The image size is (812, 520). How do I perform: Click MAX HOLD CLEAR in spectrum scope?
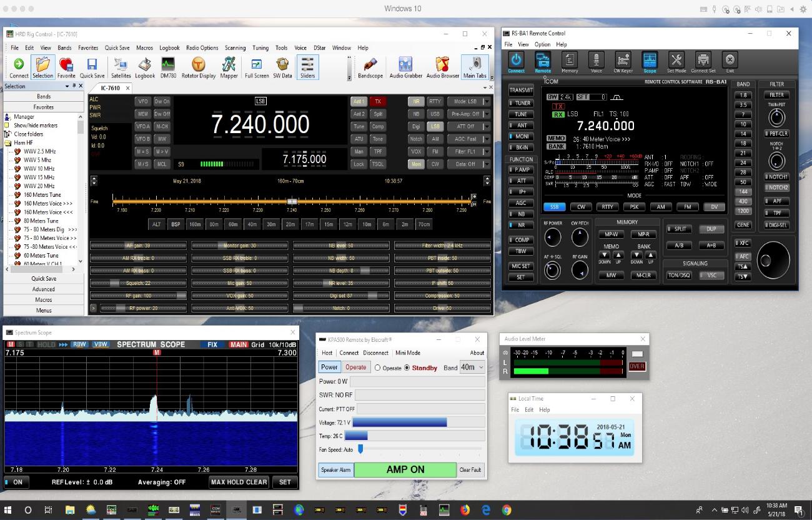point(239,482)
